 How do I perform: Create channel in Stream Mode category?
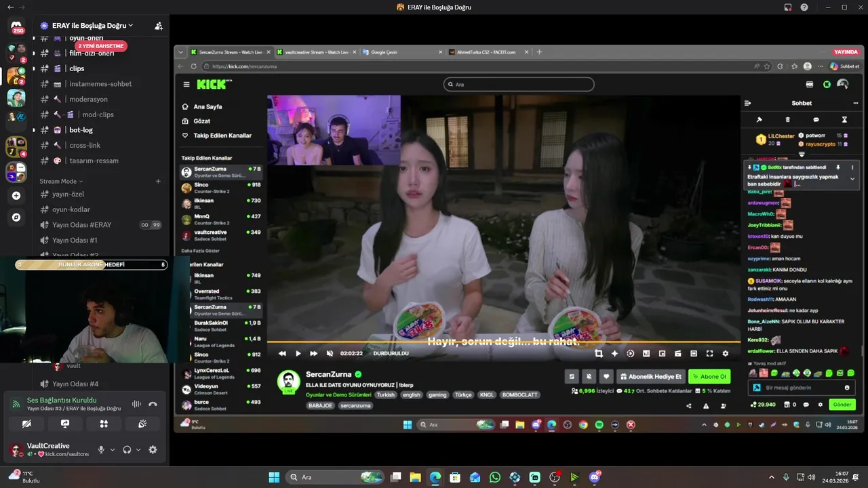point(158,182)
